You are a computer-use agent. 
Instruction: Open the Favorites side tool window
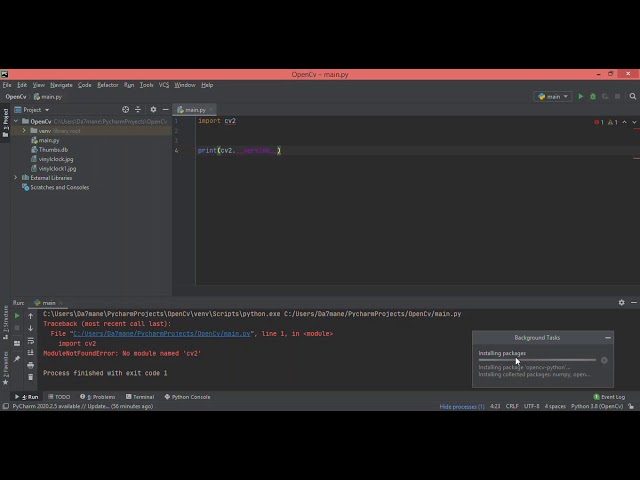point(5,367)
